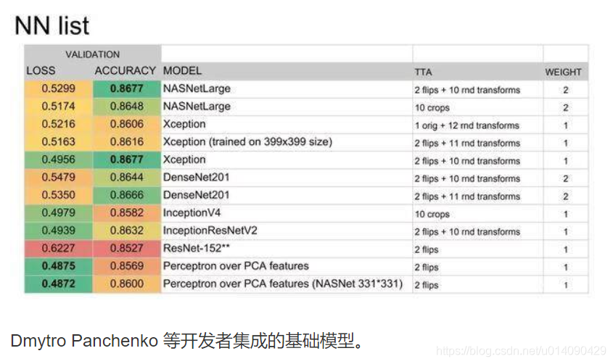
Task: Click accuracy value 0.8616
Action: pyautogui.click(x=127, y=142)
